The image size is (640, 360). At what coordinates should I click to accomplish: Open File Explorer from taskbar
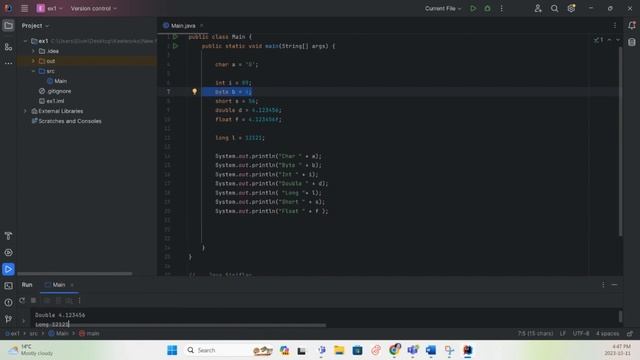click(339, 350)
